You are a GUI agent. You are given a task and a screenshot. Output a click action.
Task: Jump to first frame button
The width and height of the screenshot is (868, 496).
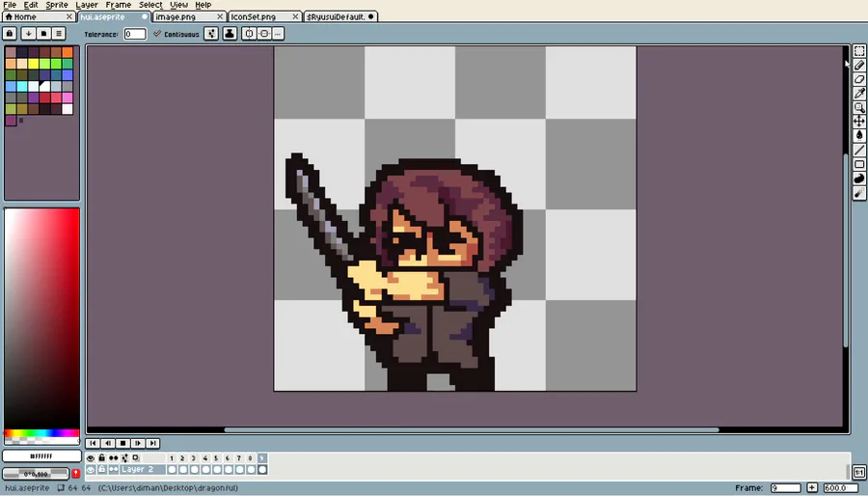[93, 444]
